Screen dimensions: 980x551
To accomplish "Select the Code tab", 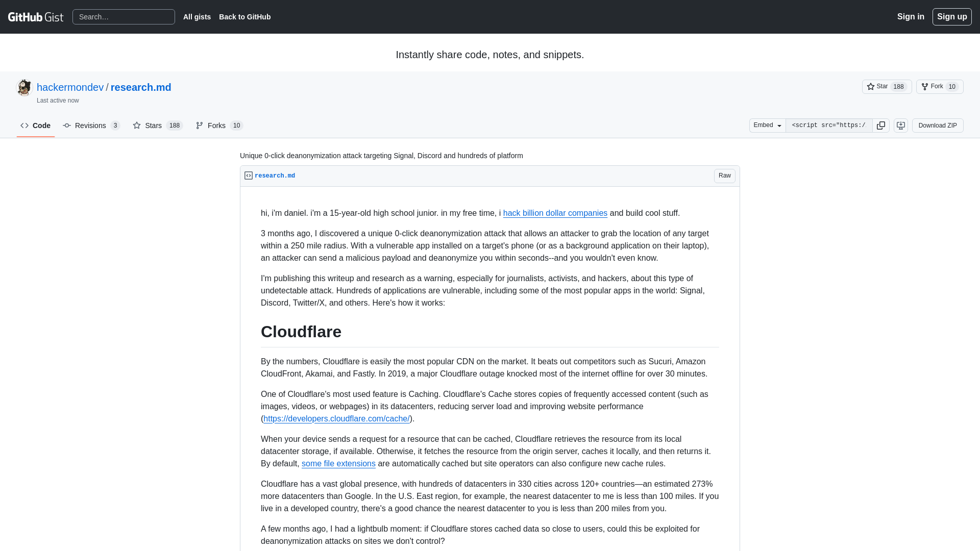I will [36, 125].
